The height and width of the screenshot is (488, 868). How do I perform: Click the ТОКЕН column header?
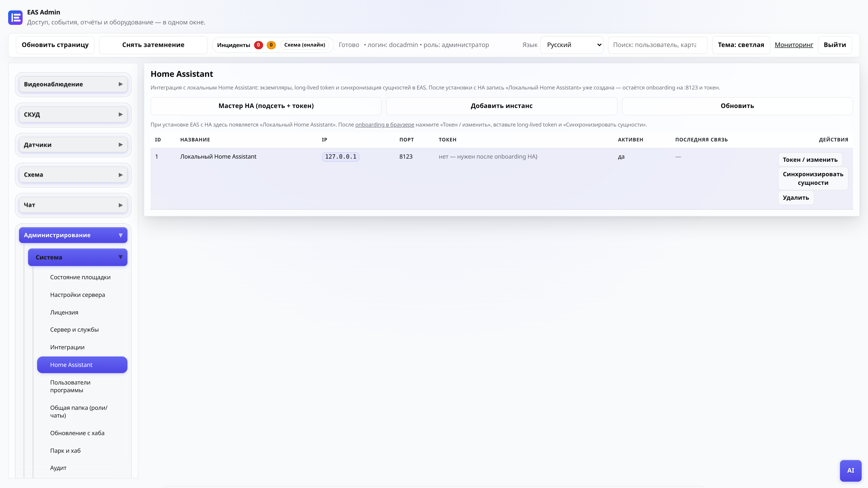[448, 140]
